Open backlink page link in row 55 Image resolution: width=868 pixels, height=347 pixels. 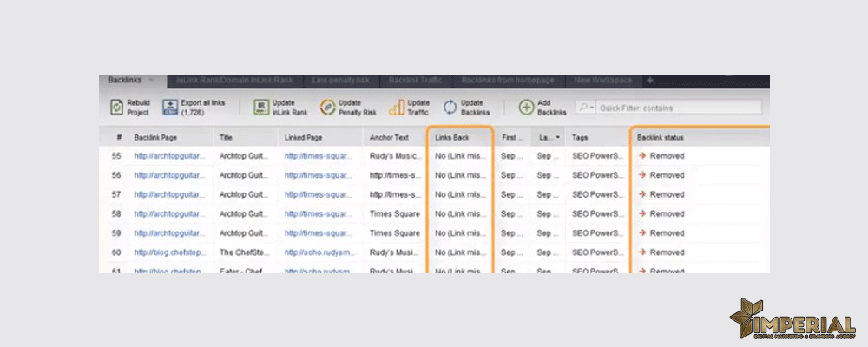(x=169, y=156)
